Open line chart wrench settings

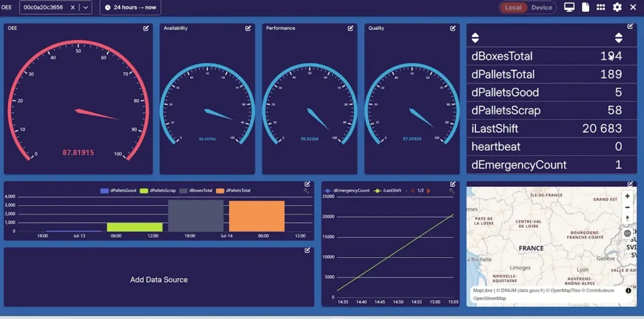(x=452, y=191)
